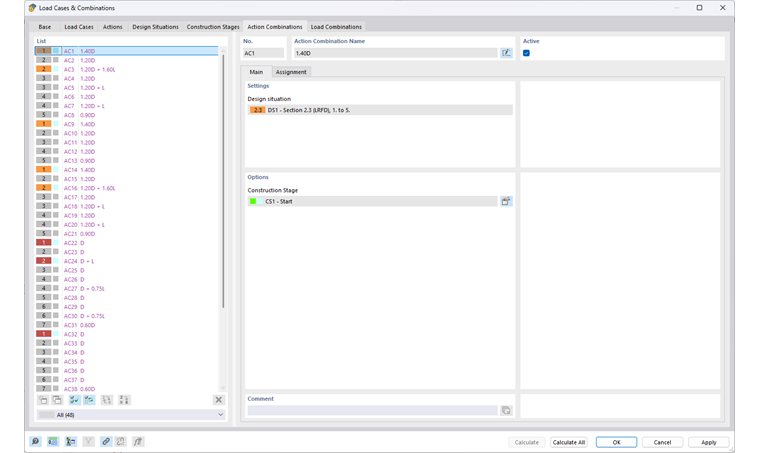Toggle the small checkbox square on the AC8 row
This screenshot has width=760, height=453.
click(56, 115)
